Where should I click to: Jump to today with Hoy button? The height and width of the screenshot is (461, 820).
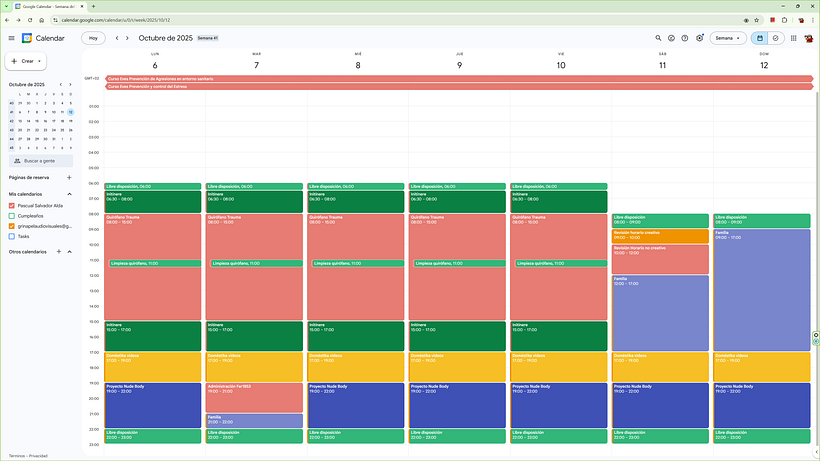pyautogui.click(x=93, y=38)
